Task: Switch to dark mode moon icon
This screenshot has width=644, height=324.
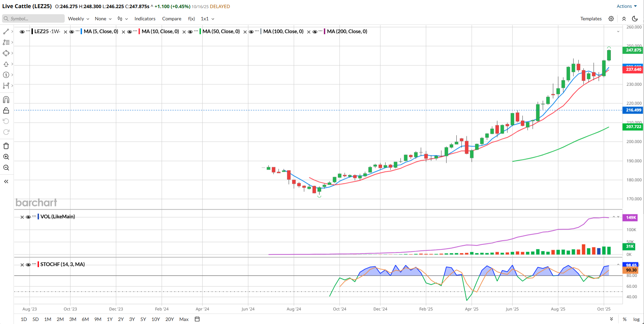Action: click(x=635, y=19)
